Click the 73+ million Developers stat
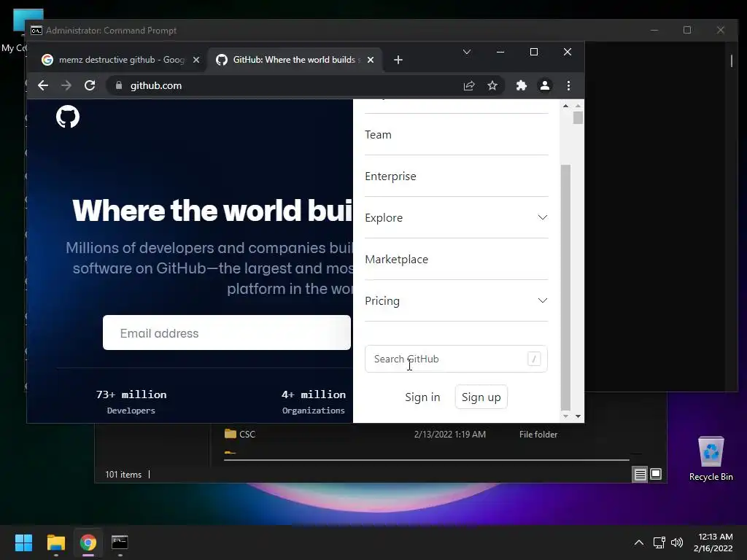This screenshot has width=747, height=560. point(131,402)
